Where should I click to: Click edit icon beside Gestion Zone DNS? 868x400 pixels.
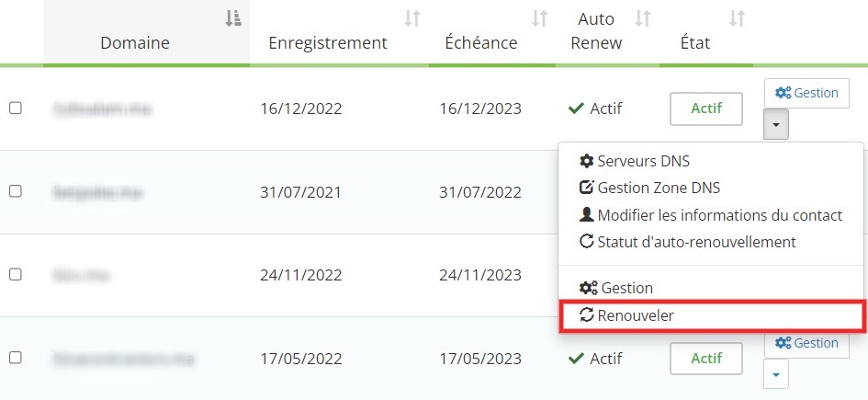(x=587, y=189)
